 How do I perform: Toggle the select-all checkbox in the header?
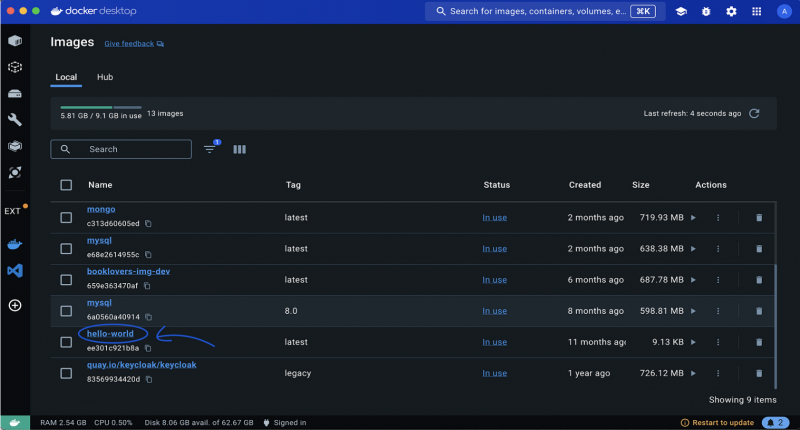pos(66,185)
